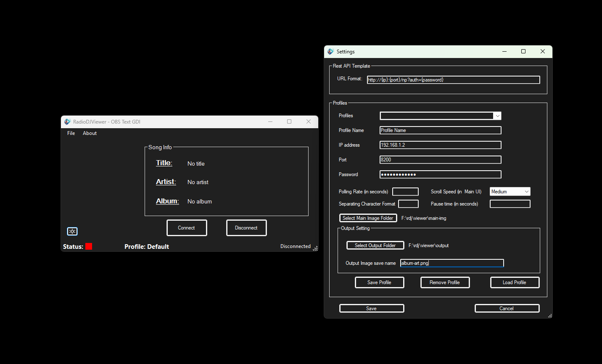Click the settings gear icon in main window
This screenshot has height=364, width=602.
[x=72, y=231]
